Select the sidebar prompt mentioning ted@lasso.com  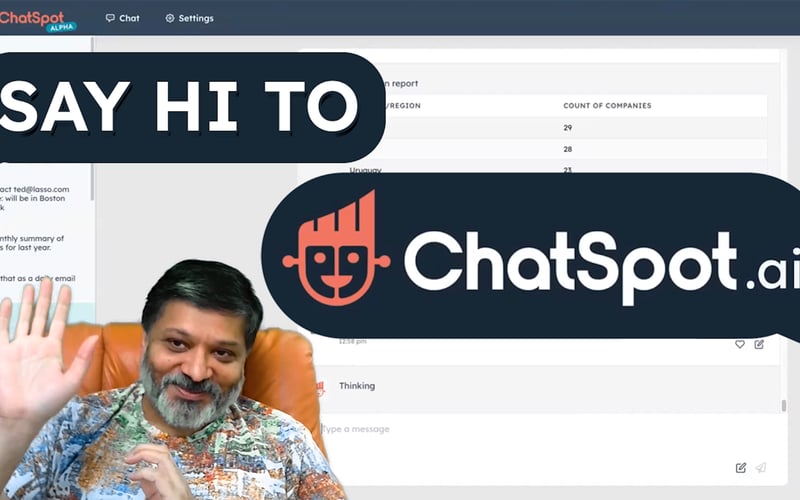click(x=35, y=198)
